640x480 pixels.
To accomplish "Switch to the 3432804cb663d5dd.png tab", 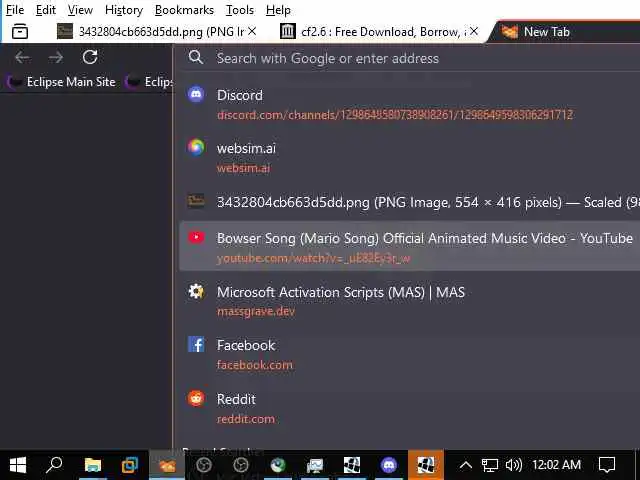I will pos(157,31).
